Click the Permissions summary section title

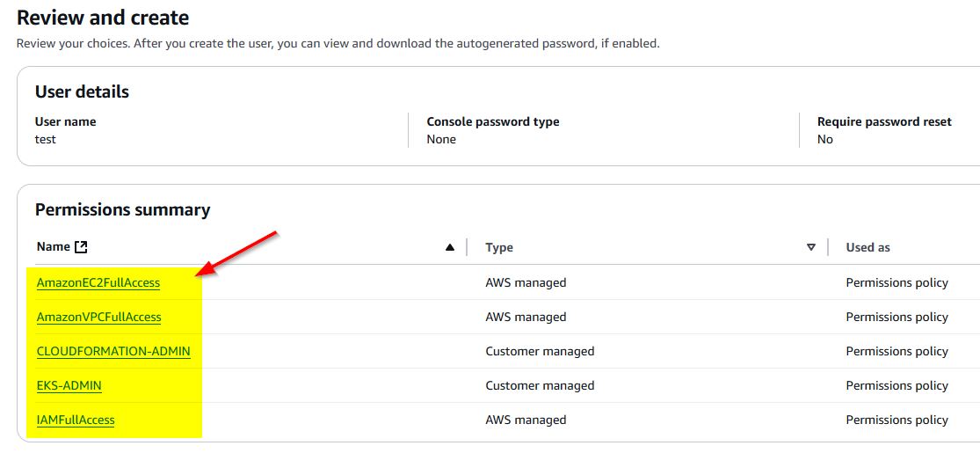click(122, 209)
